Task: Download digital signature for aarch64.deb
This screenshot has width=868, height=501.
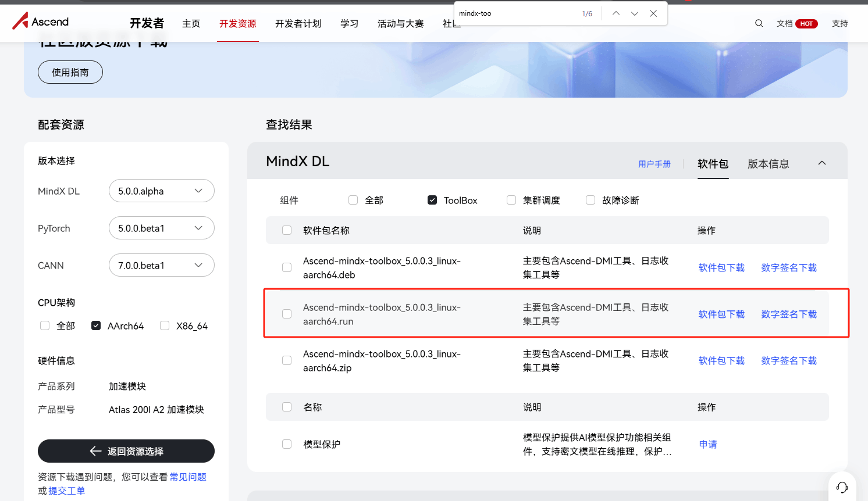Action: [789, 267]
